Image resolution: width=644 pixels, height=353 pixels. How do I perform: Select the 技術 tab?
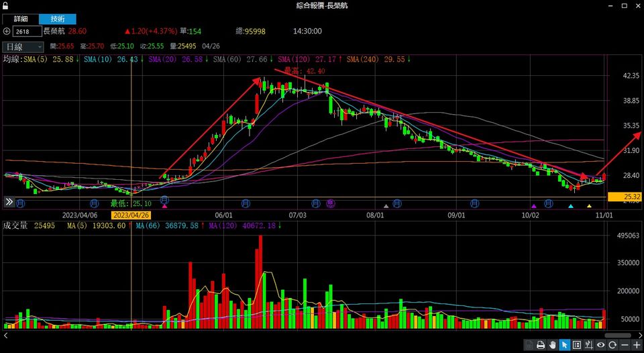click(58, 19)
